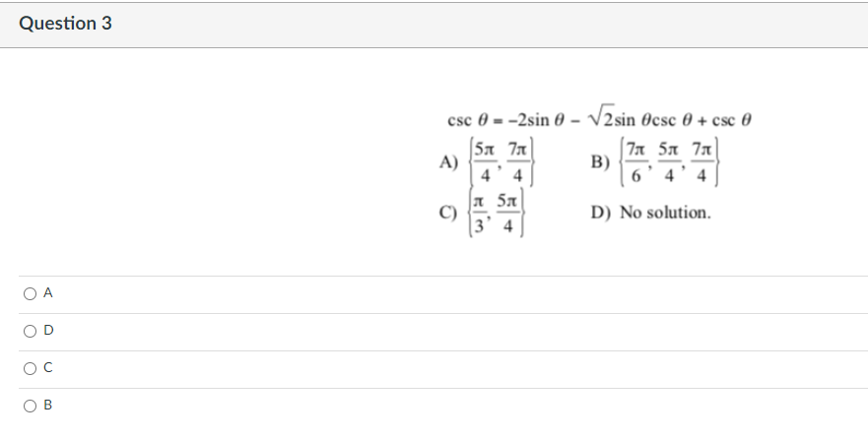Mark the radio button for answer B
Screen dimensions: 868x440
coord(30,407)
